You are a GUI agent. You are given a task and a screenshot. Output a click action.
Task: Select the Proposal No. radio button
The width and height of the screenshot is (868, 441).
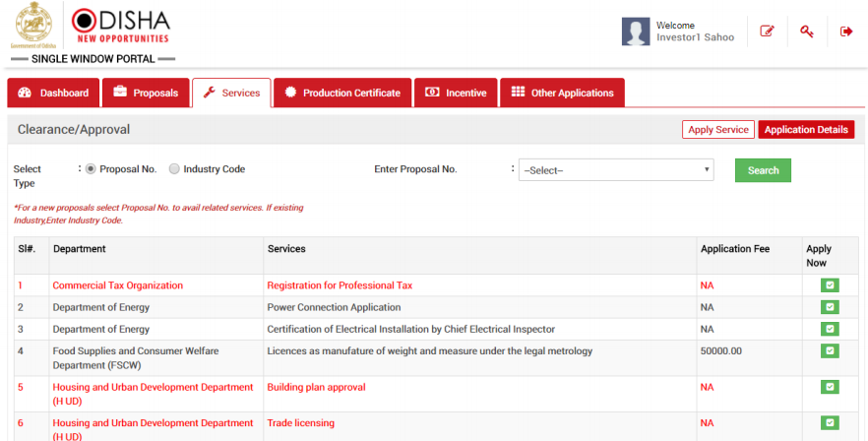(x=91, y=169)
